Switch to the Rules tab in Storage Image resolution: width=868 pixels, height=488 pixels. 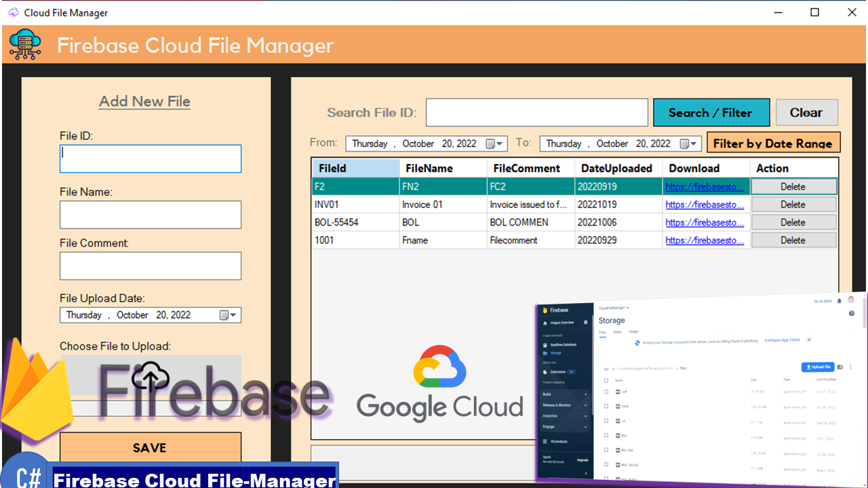(x=616, y=331)
